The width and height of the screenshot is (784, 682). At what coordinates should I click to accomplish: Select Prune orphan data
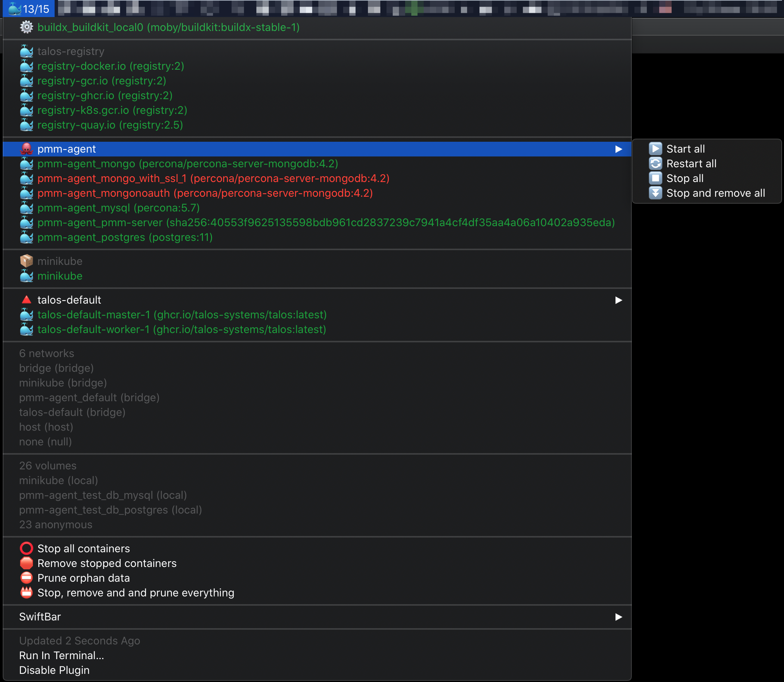click(317, 578)
